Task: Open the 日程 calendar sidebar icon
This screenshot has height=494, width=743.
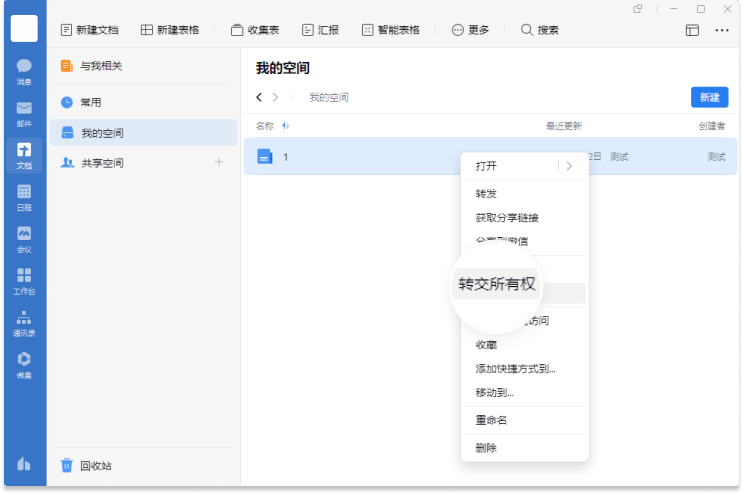Action: [24, 196]
